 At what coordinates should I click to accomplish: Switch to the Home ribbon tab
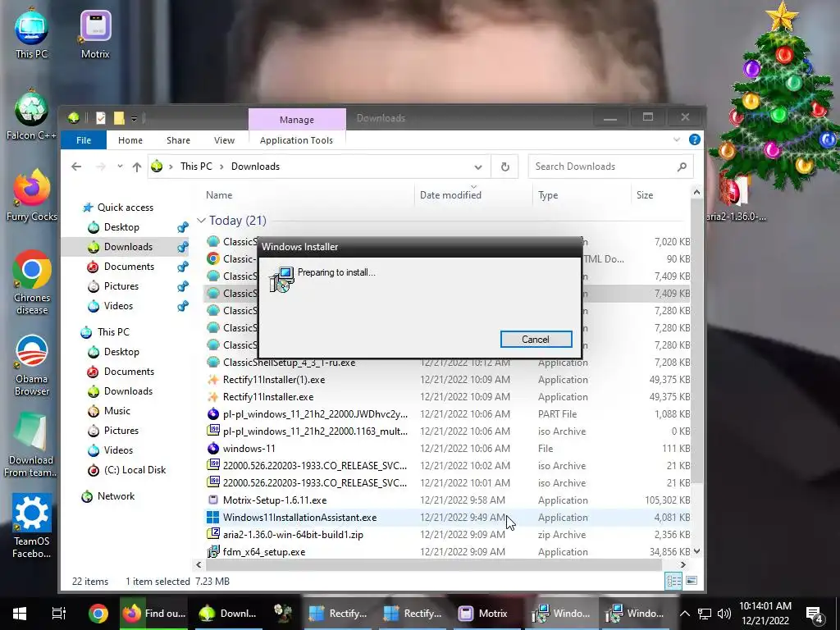tap(130, 140)
